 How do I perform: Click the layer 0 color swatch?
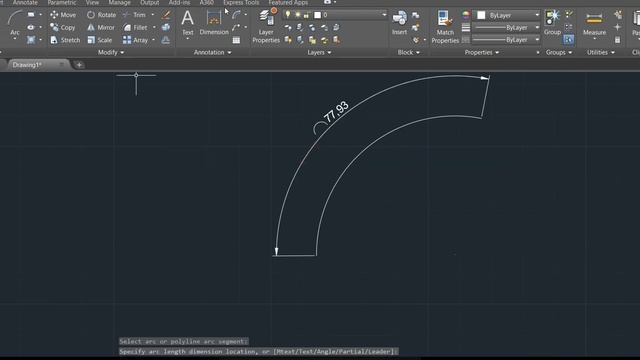tap(317, 15)
